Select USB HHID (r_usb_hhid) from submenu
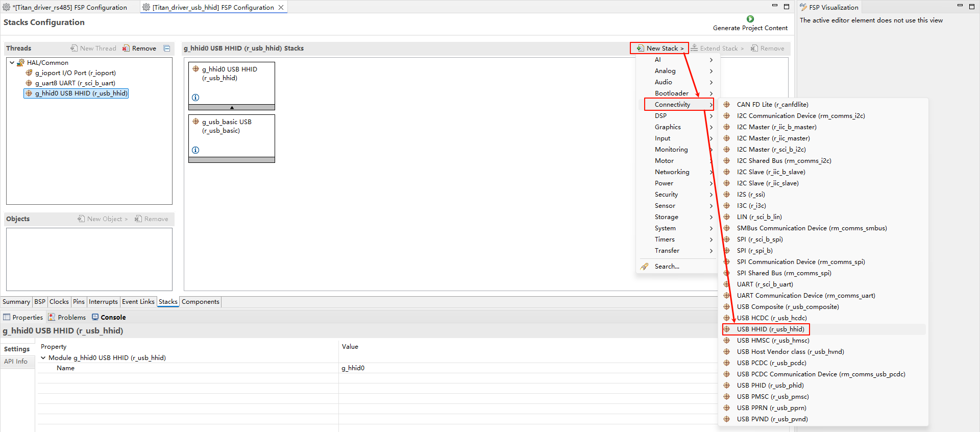The image size is (980, 432). [770, 329]
